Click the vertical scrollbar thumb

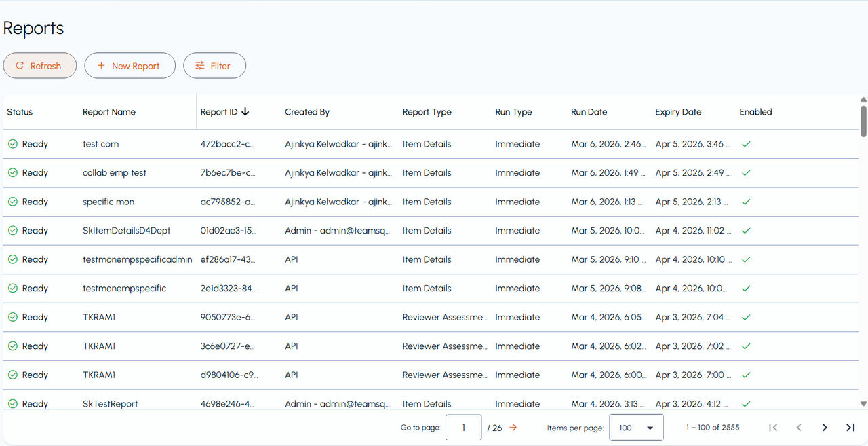[863, 121]
